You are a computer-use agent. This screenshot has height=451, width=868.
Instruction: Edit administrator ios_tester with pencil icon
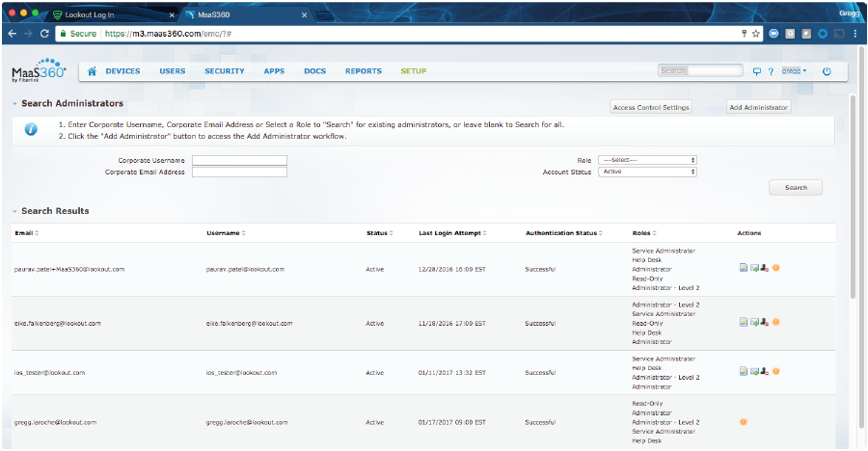point(744,371)
